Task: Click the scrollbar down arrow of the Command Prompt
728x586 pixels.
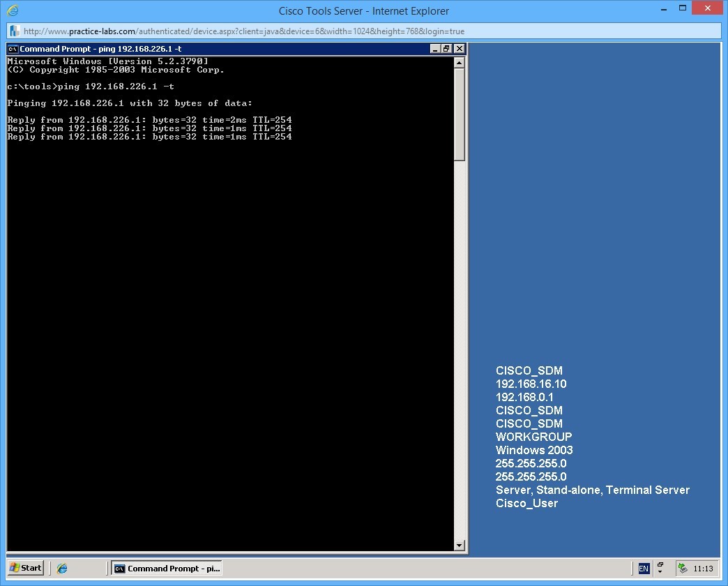Action: tap(458, 546)
